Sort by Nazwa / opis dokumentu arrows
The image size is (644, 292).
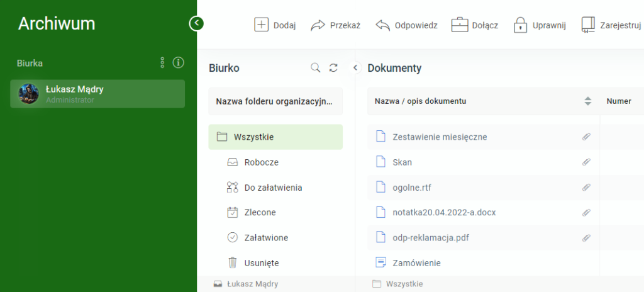point(588,101)
